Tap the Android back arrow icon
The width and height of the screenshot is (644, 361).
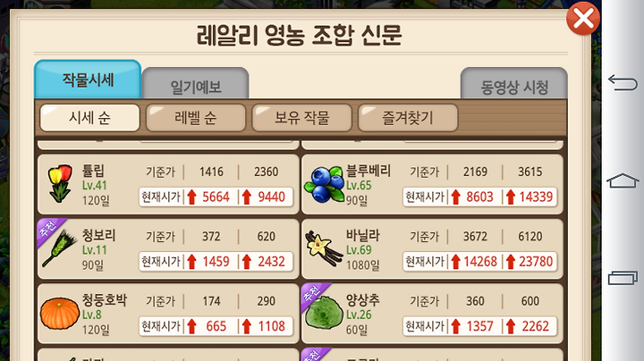pos(623,82)
